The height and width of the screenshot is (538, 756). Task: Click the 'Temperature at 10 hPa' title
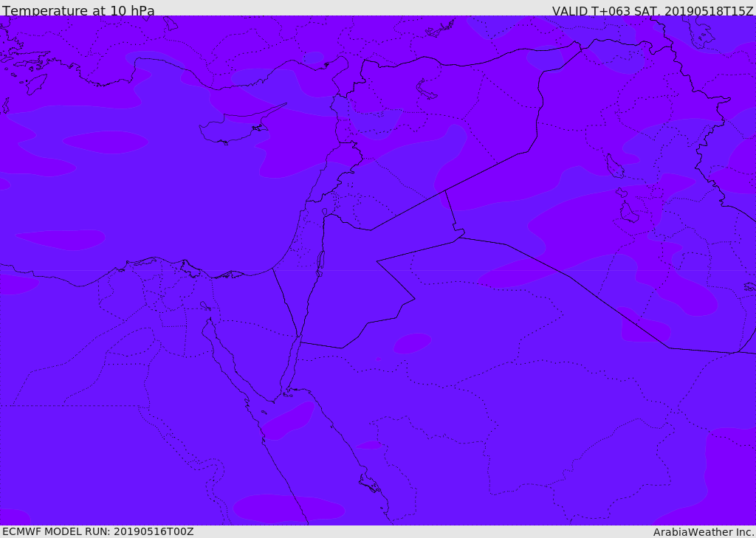pyautogui.click(x=78, y=10)
